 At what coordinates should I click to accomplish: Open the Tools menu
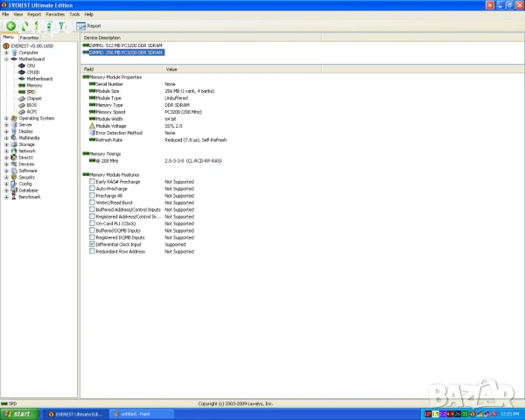pos(74,14)
